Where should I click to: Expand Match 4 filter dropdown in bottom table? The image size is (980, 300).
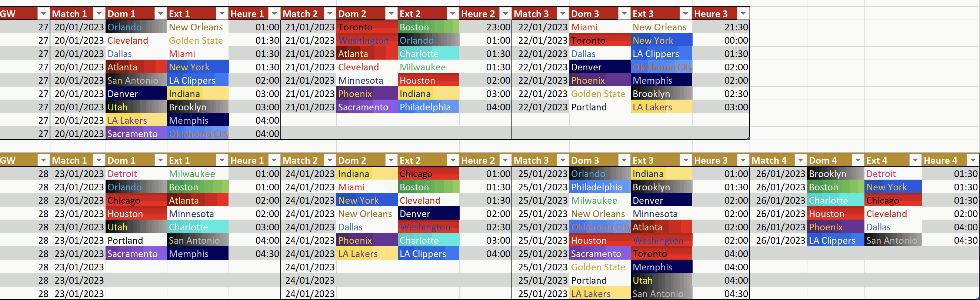click(x=800, y=160)
